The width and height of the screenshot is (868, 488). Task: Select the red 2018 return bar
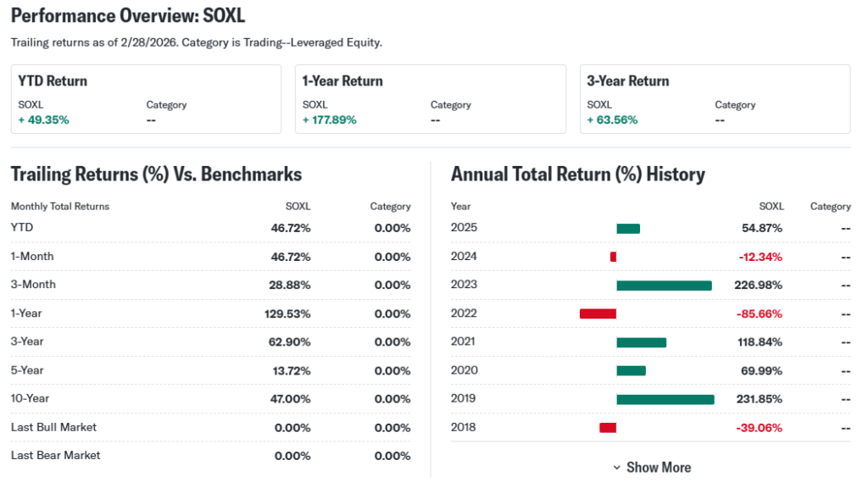(607, 427)
